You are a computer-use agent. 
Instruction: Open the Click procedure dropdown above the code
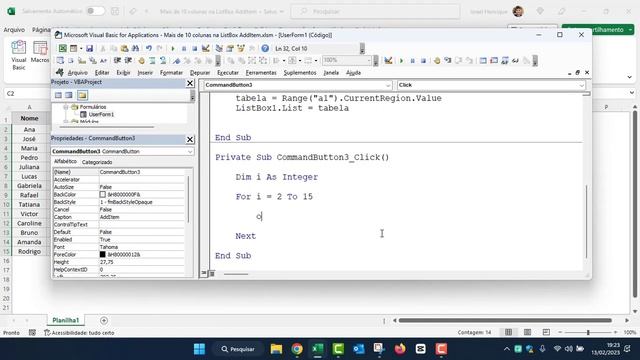[x=581, y=85]
